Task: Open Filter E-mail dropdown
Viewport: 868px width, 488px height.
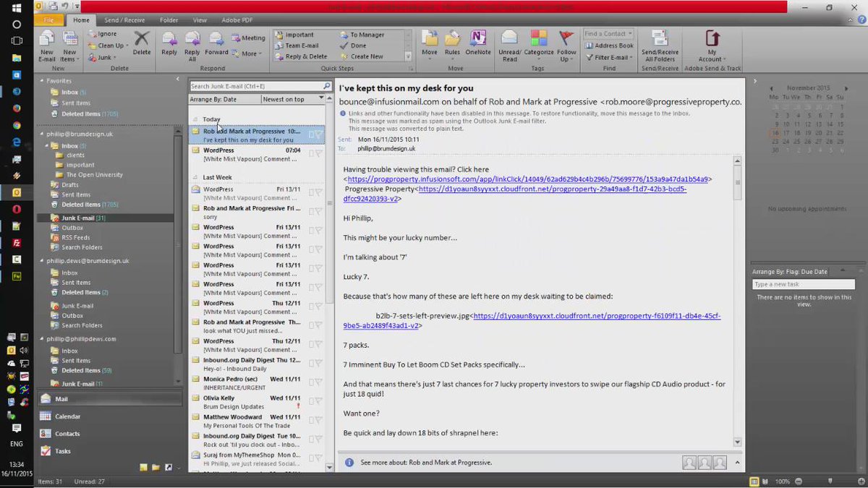Action: (608, 57)
